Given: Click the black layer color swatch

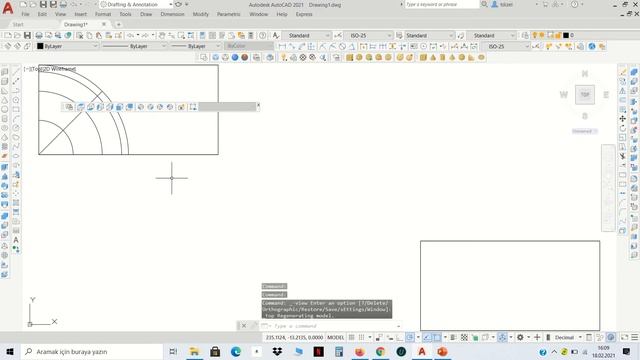Looking at the screenshot, I should pos(40,46).
